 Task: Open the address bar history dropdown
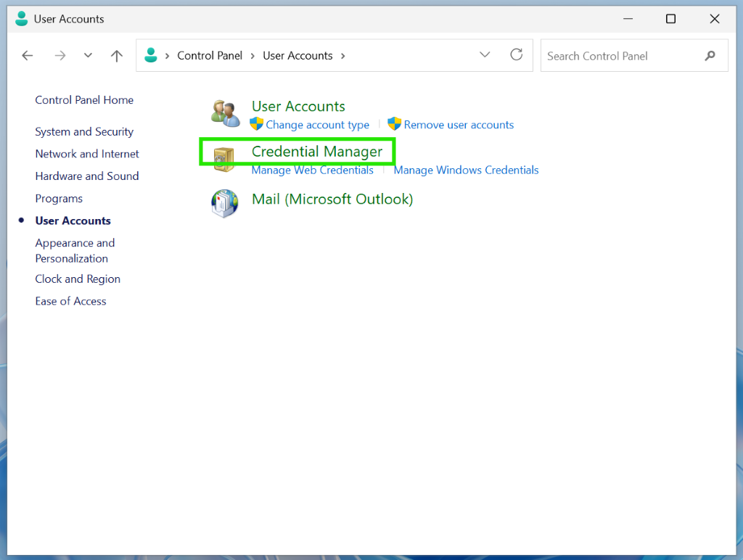point(484,55)
